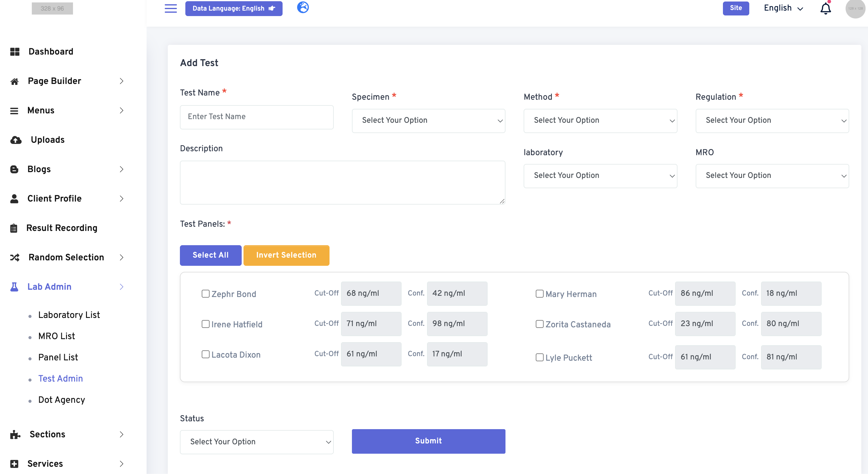
Task: Click the Random Selection shuffle icon
Action: [x=15, y=258]
